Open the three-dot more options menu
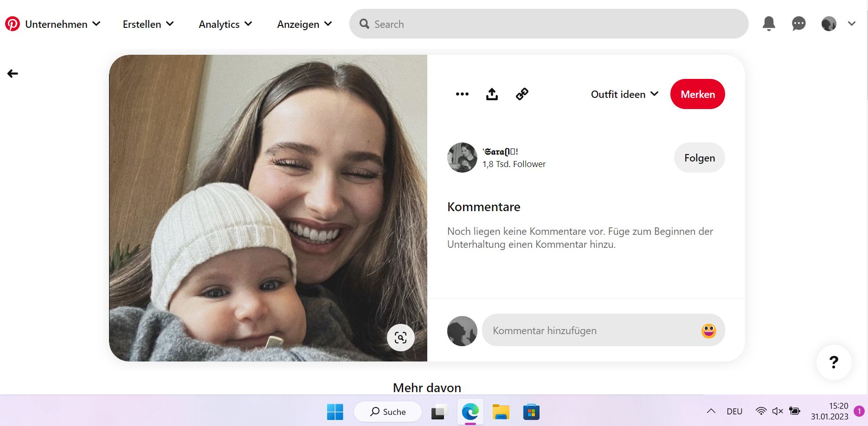Viewport: 868px width, 426px height. (462, 94)
